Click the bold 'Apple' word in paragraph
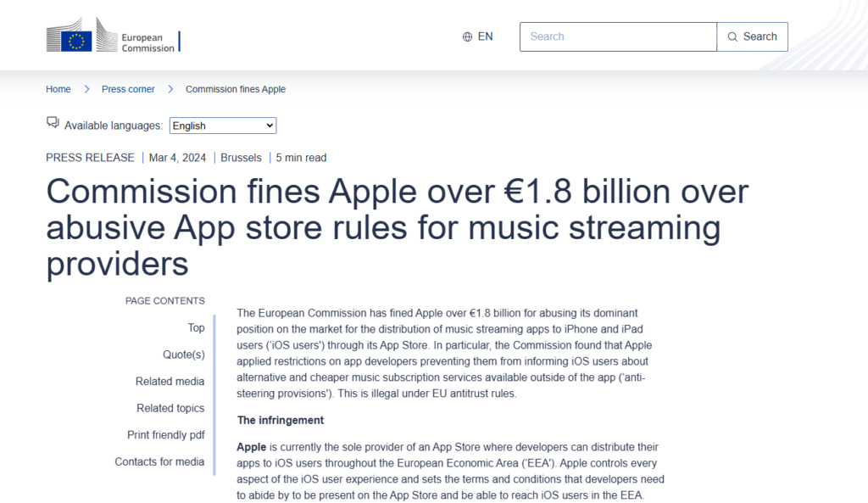Viewport: 868px width, 503px height. pyautogui.click(x=251, y=447)
